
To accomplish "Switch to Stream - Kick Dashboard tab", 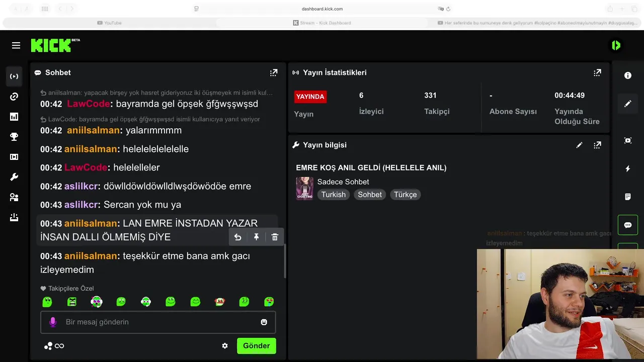I will tap(322, 23).
